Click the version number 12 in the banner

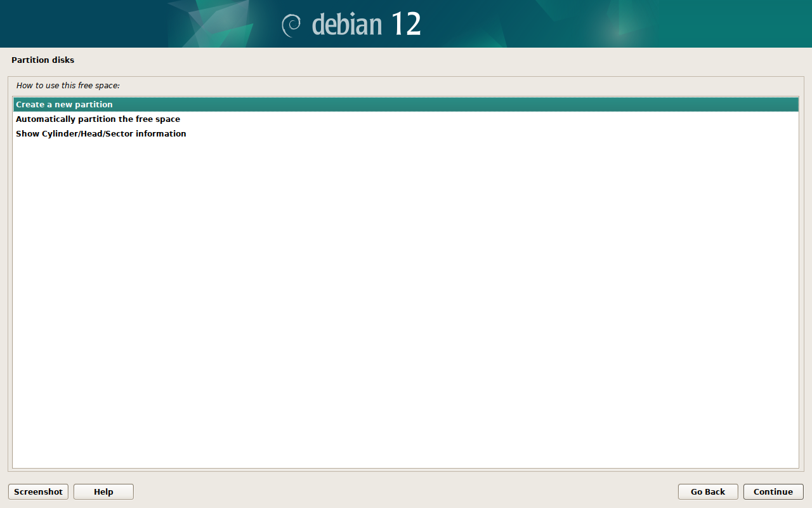[405, 24]
